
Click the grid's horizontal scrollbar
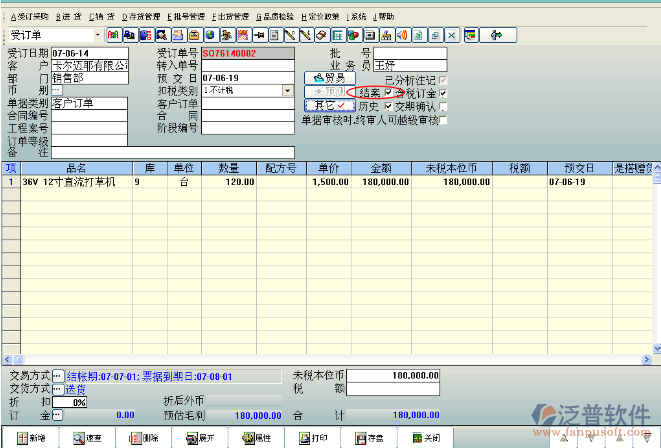point(330,355)
